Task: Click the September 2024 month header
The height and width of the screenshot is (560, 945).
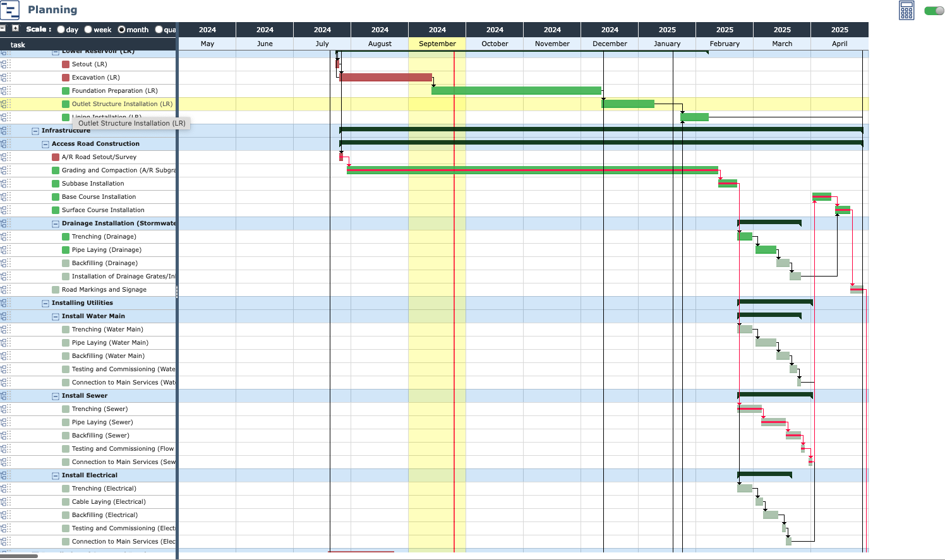Action: 437,44
